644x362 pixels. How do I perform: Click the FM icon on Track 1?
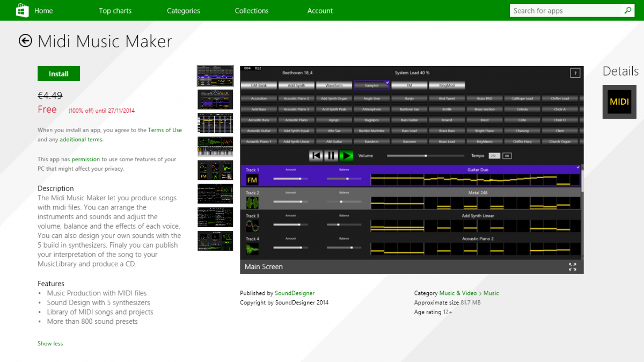point(252,180)
